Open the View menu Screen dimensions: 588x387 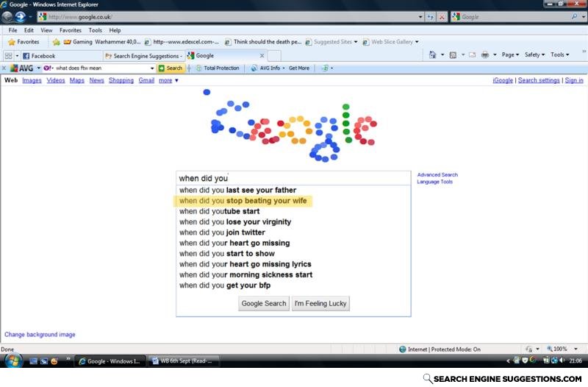pyautogui.click(x=46, y=30)
